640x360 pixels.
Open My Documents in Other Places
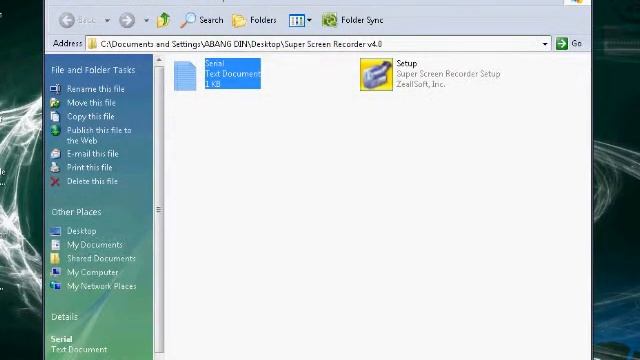click(95, 245)
